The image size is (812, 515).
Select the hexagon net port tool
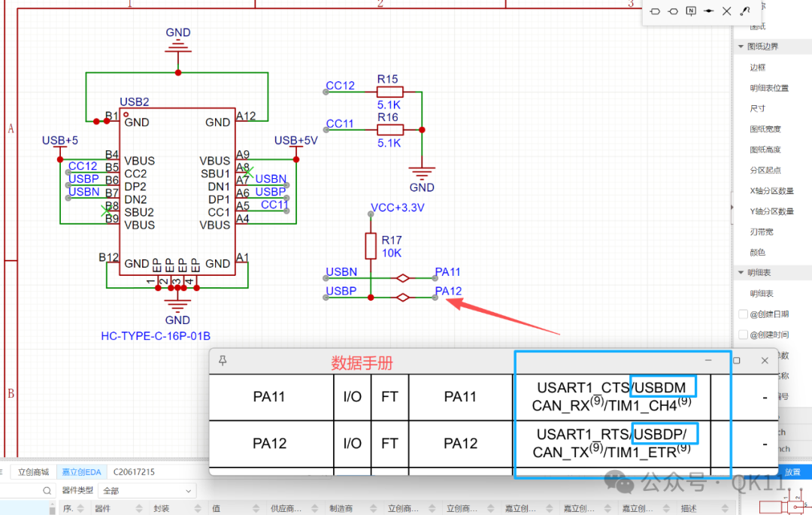673,11
